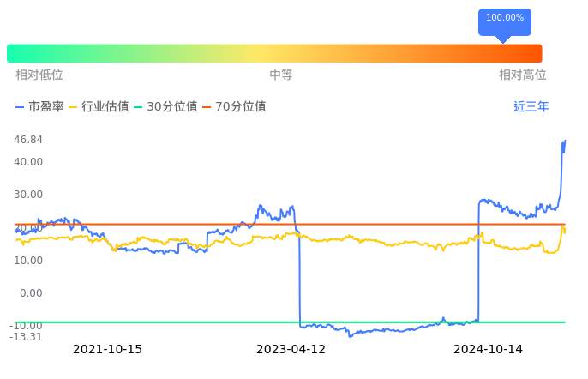Click the 100.00% percentile tooltip bubble
588x379 pixels.
504,19
